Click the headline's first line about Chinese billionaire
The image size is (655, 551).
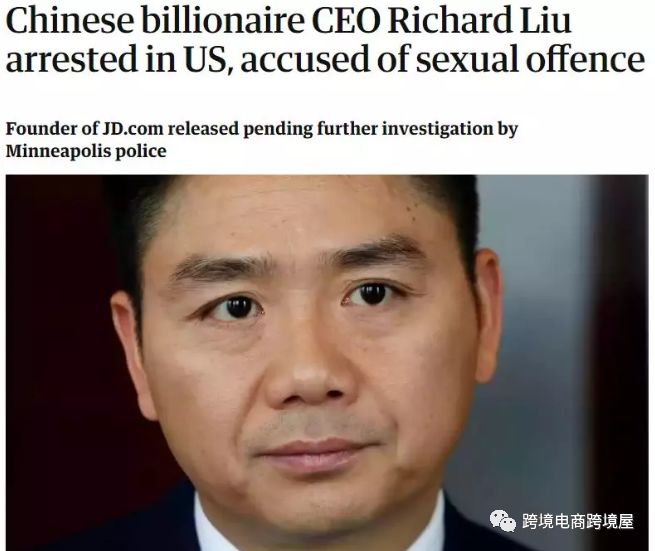pos(288,20)
